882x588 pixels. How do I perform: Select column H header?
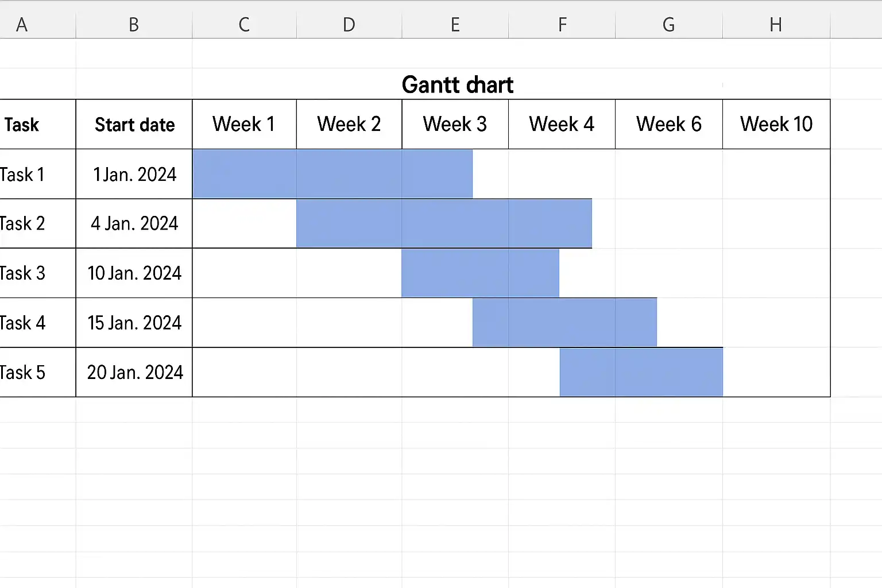pos(776,25)
